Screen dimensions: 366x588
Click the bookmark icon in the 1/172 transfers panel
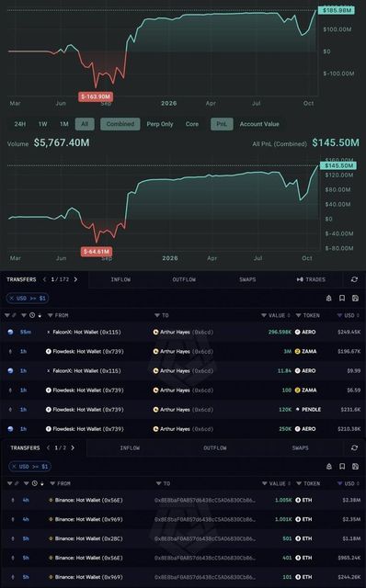tap(342, 298)
